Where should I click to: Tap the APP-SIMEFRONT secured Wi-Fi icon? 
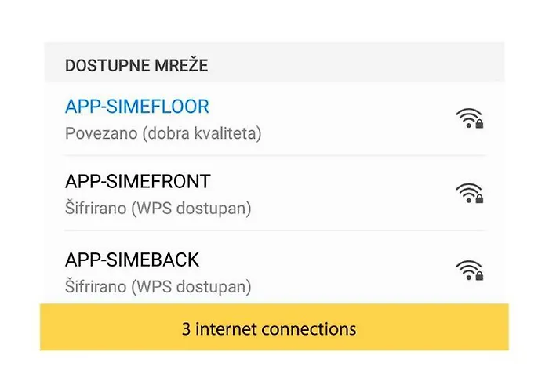[x=470, y=193]
